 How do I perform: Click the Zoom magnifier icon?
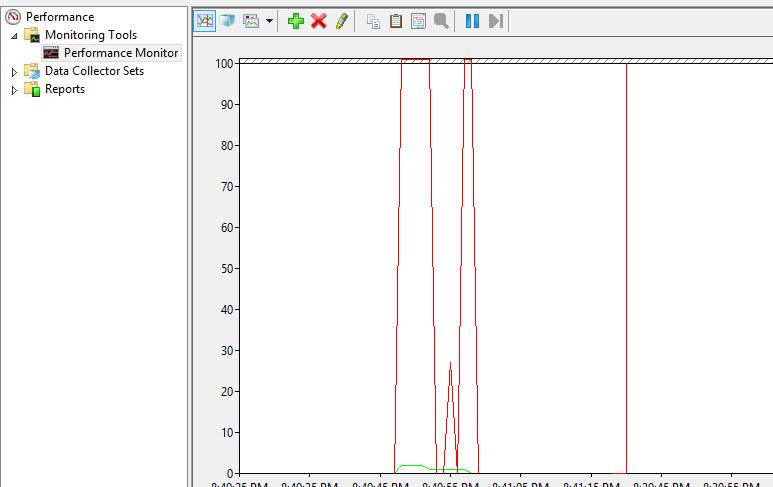[441, 21]
